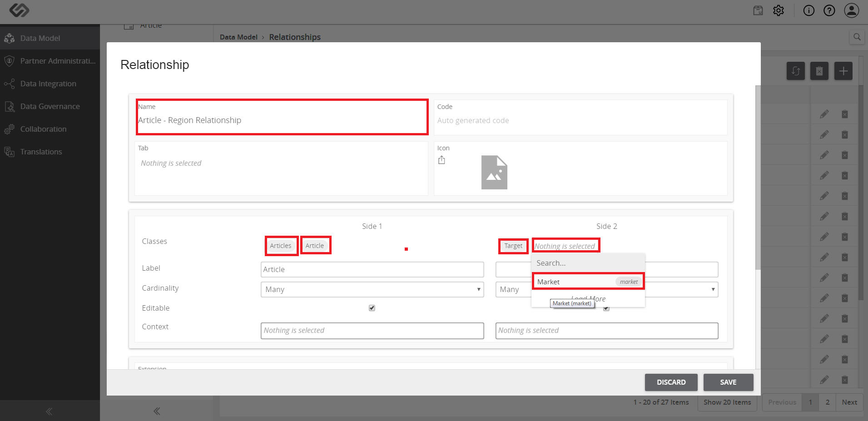Click the Target class chip on Side 2
Screen dimensions: 868x421
513,246
